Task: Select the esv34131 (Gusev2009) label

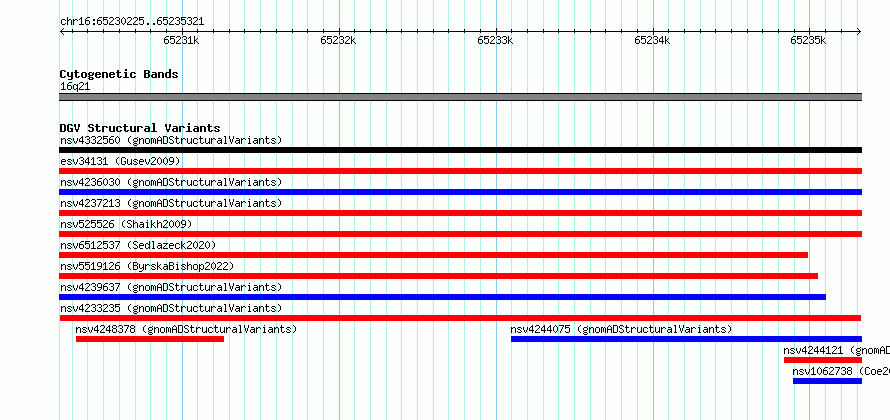Action: [120, 162]
